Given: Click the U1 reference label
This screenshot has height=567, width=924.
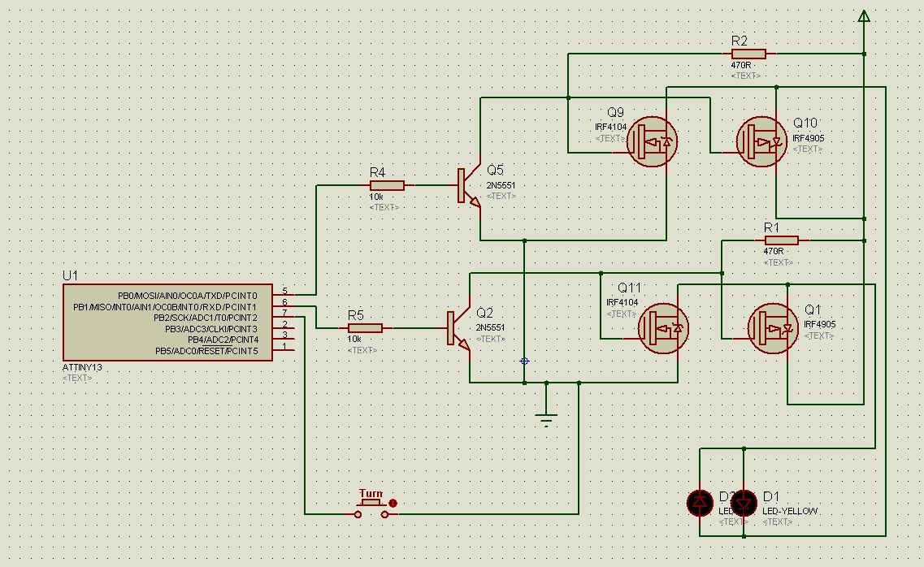Looking at the screenshot, I should (x=70, y=275).
